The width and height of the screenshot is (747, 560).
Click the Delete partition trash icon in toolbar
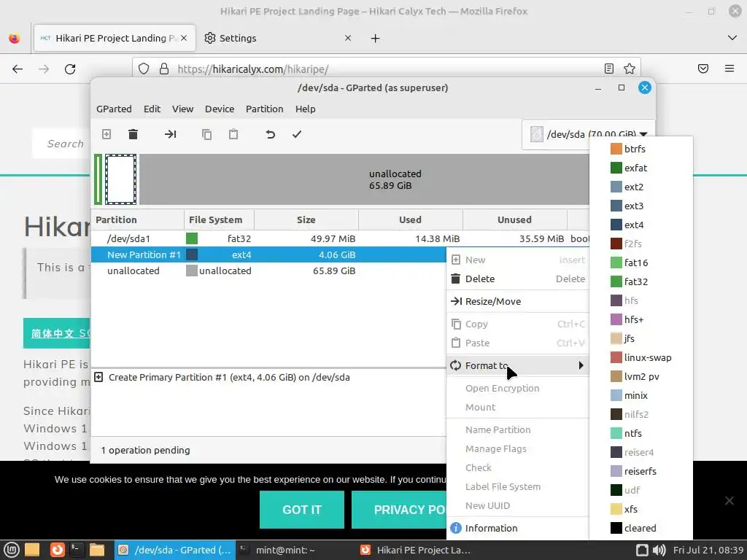(x=133, y=134)
